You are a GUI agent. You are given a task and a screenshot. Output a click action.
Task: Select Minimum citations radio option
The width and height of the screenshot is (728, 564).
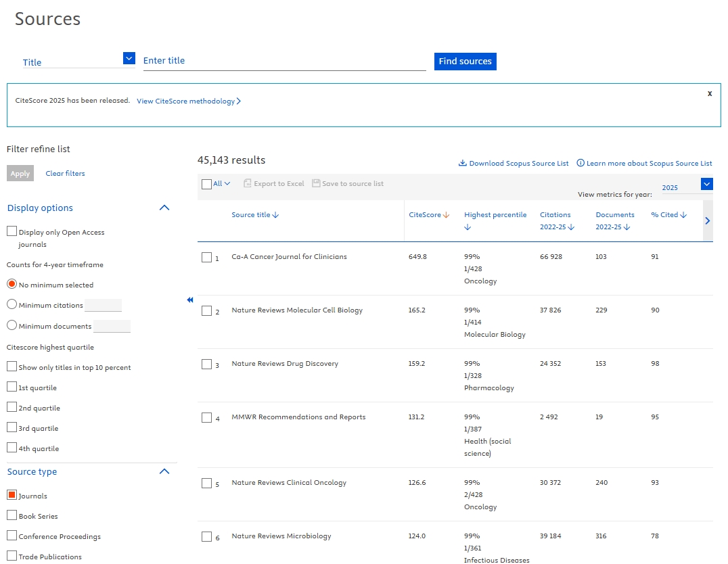tap(12, 304)
